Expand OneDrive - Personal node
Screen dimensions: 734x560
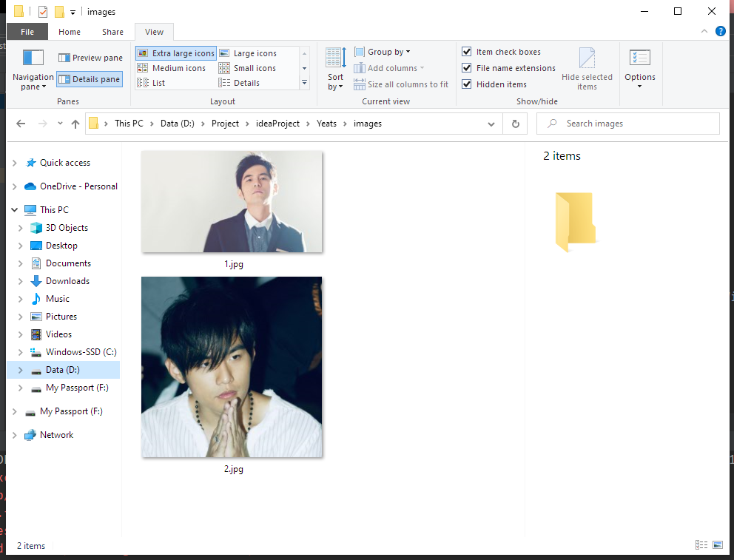[x=15, y=186]
